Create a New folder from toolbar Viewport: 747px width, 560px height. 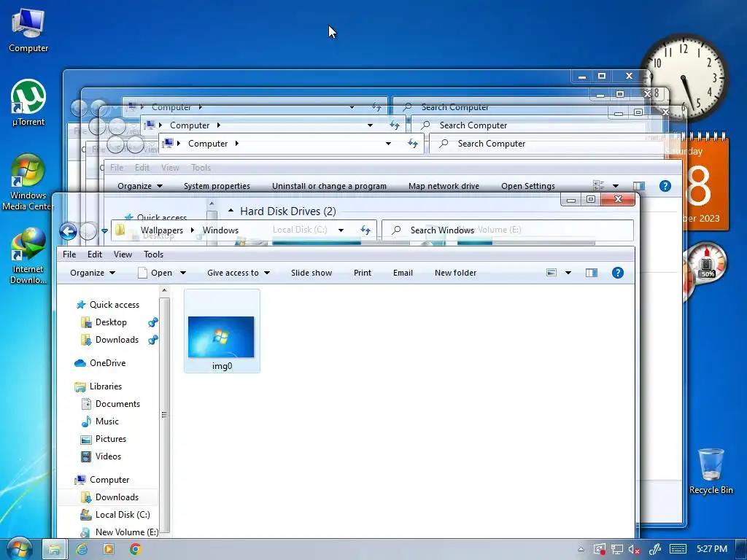[x=455, y=273]
